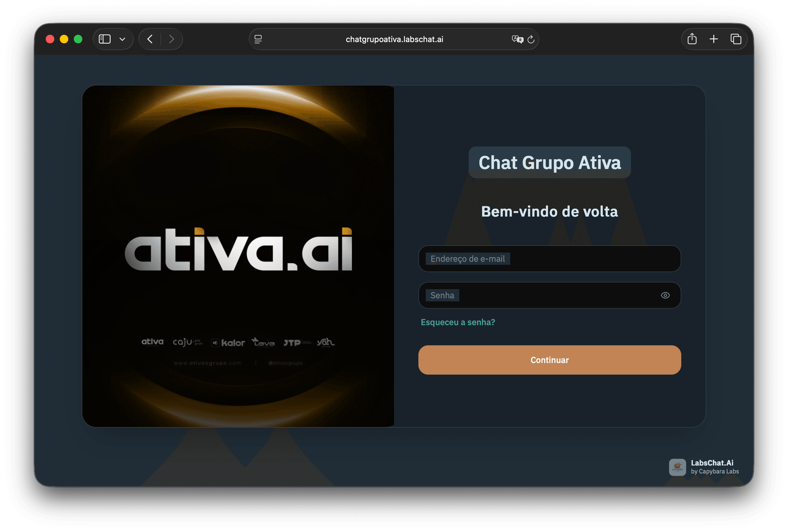This screenshot has width=788, height=532.
Task: Open the page reader/site settings icon
Action: coord(258,39)
